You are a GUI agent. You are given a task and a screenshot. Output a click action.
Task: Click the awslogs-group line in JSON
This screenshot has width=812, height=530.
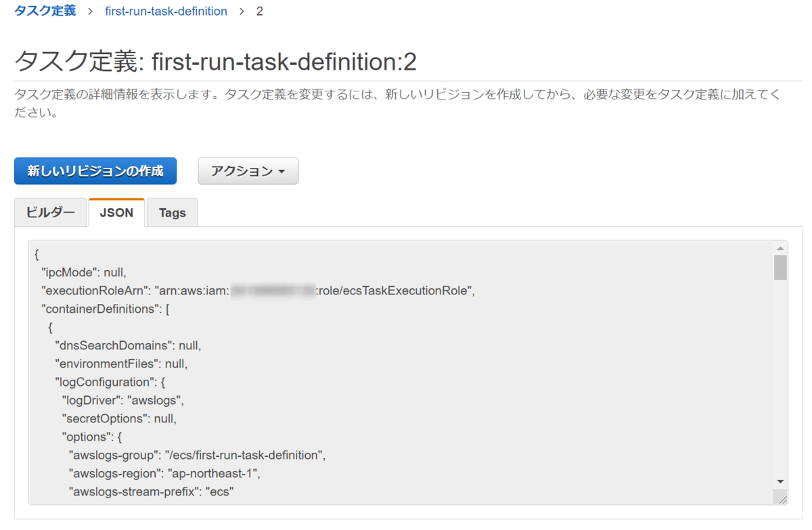(x=197, y=456)
